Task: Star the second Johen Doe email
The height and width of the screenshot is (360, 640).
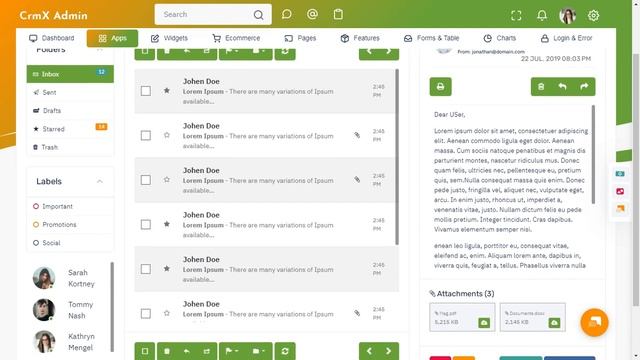Action: tap(167, 135)
